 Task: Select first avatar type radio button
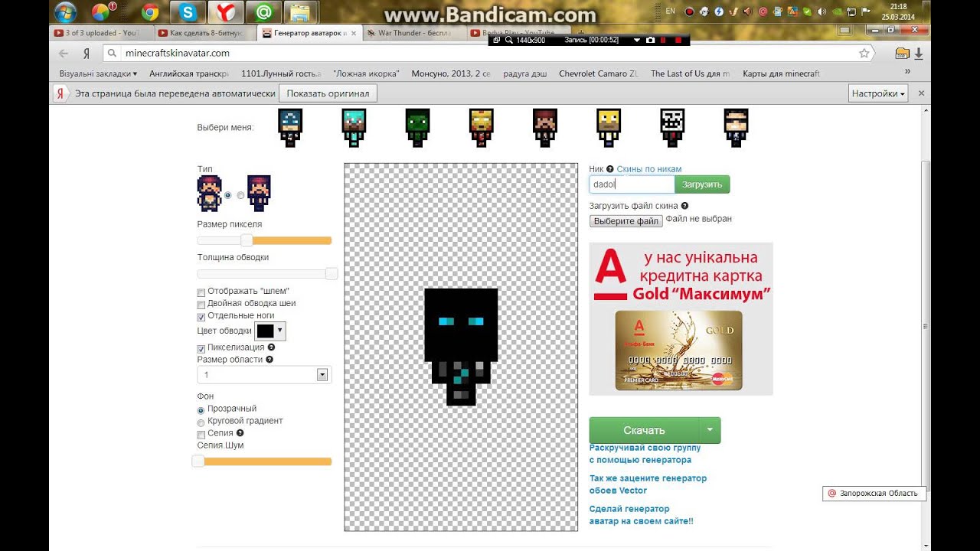tap(227, 195)
